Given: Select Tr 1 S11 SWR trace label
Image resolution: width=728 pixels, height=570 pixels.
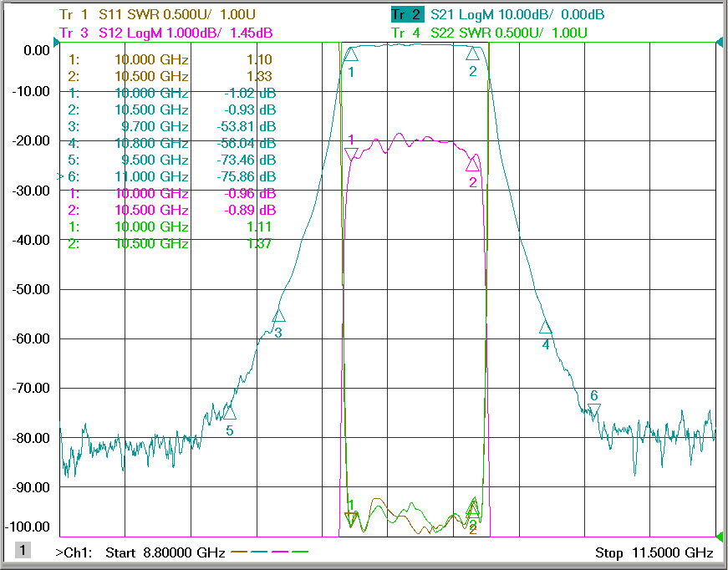Looking at the screenshot, I should click(x=157, y=15).
